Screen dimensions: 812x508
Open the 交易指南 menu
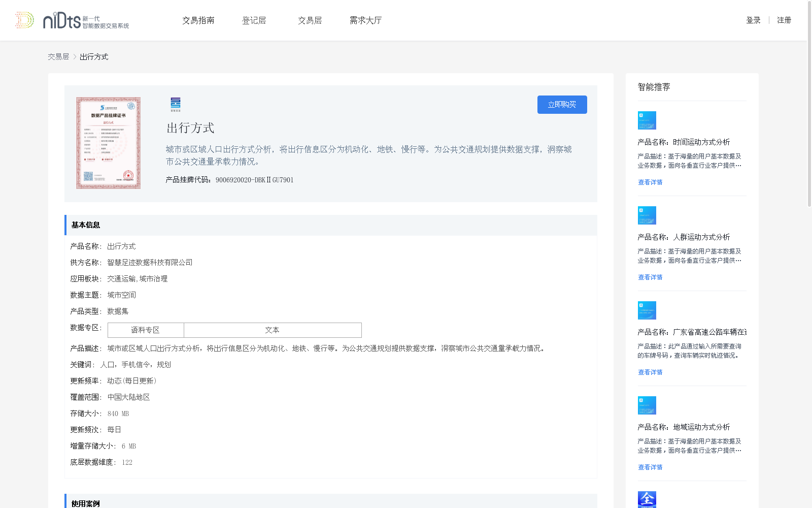tap(198, 20)
